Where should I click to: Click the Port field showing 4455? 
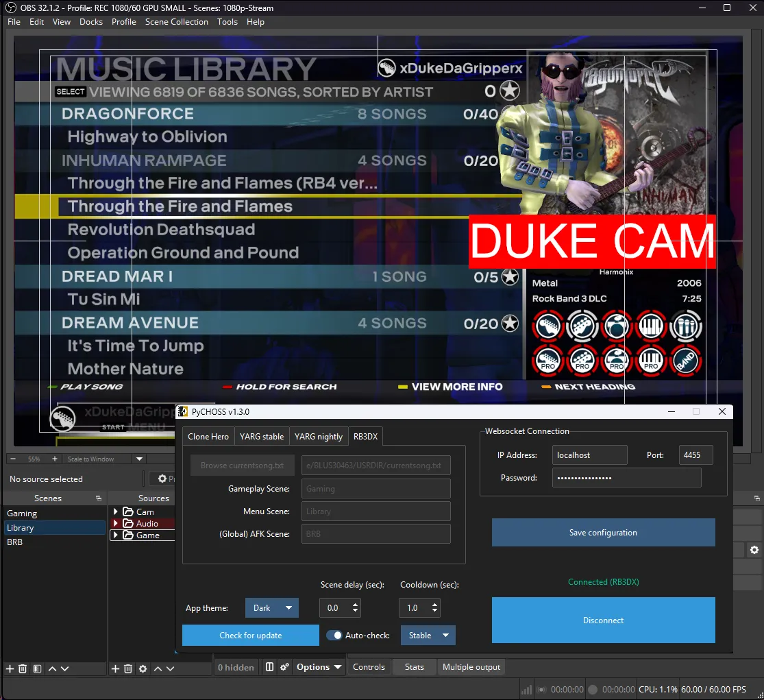(x=695, y=455)
